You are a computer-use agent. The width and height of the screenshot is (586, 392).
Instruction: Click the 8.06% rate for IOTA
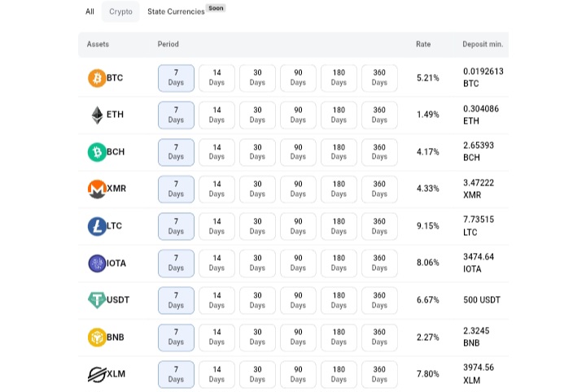point(428,263)
